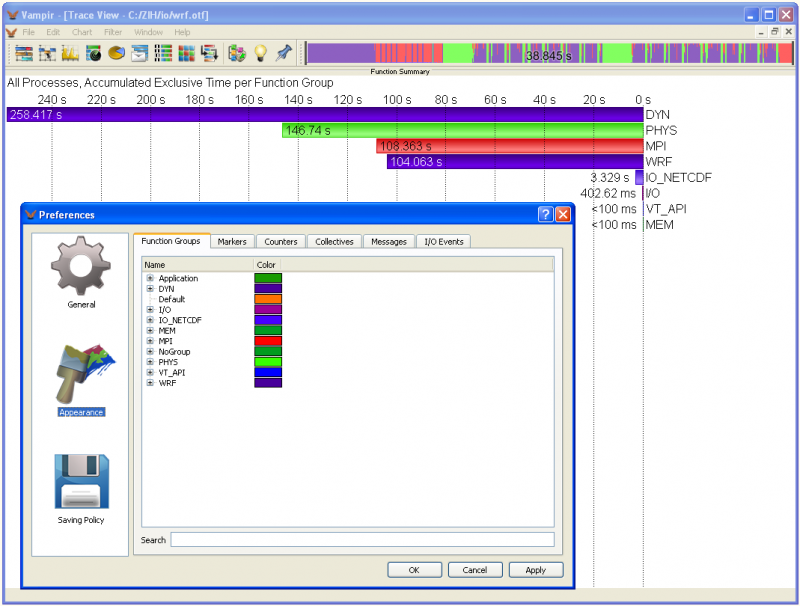The image size is (800, 606).
Task: Select the General gear preferences page
Action: (x=81, y=272)
